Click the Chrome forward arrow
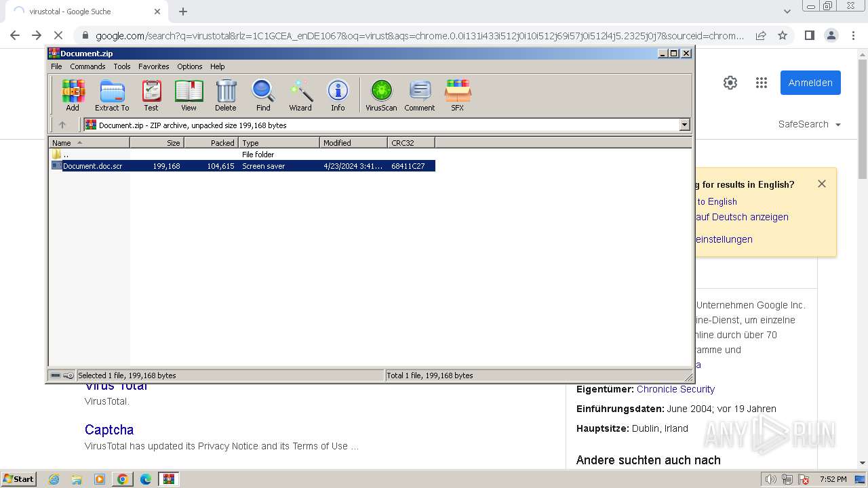This screenshot has height=488, width=868. [x=37, y=35]
